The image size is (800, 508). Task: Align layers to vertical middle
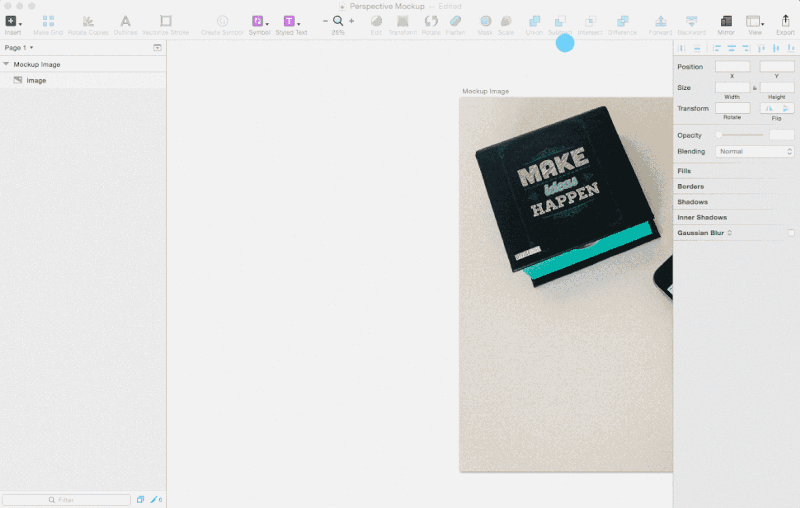(776, 48)
